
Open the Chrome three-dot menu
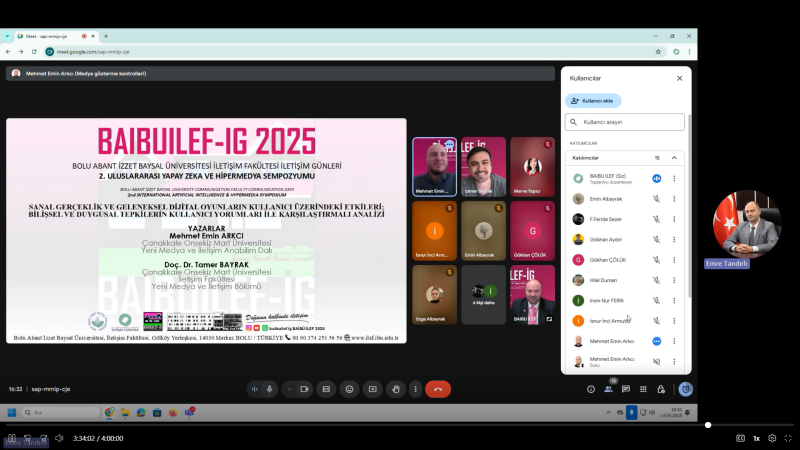(x=689, y=52)
